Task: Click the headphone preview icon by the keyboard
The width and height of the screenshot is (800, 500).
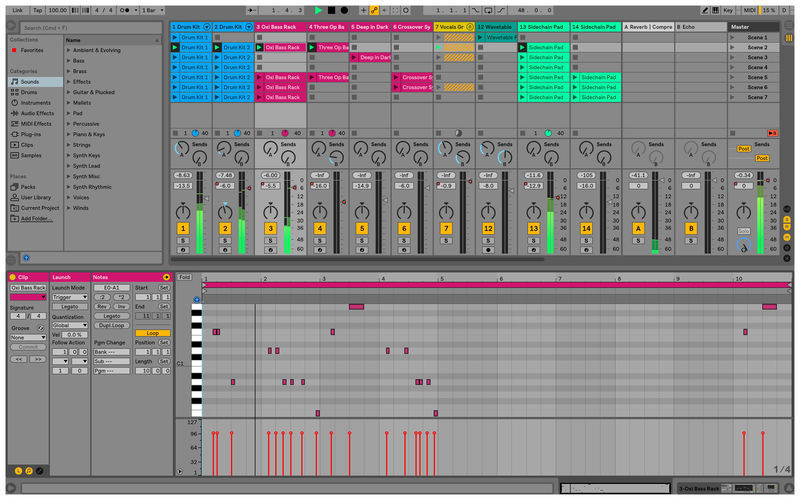Action: coord(196,299)
